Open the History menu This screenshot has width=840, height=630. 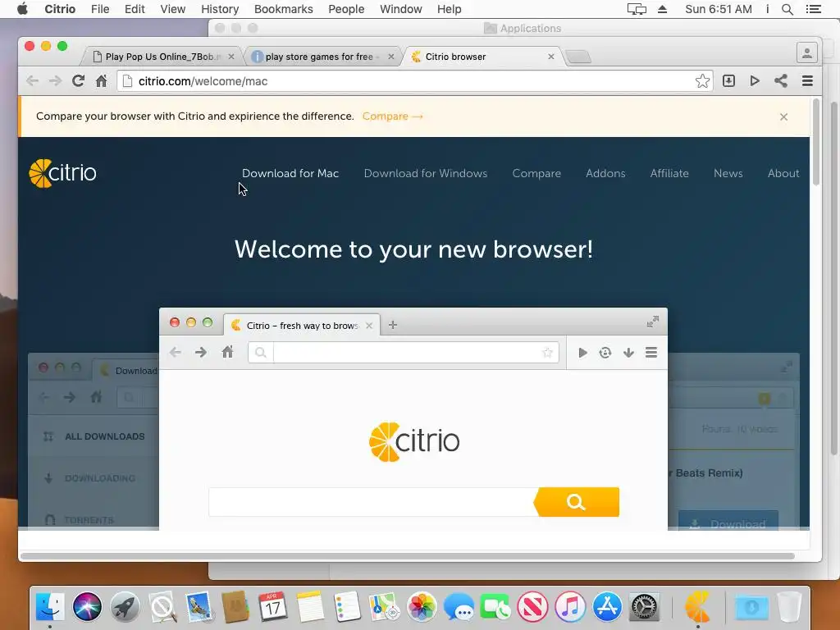point(220,9)
